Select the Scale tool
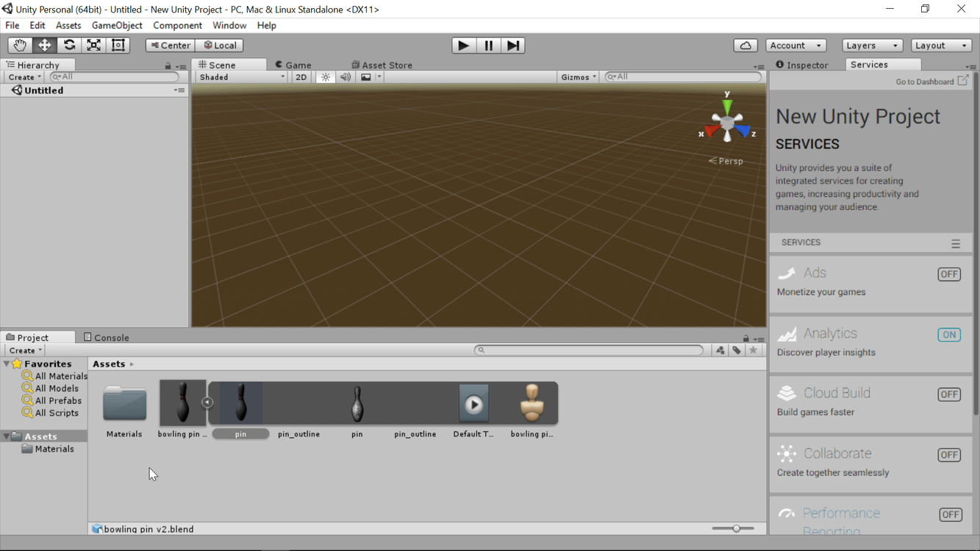 (x=94, y=46)
